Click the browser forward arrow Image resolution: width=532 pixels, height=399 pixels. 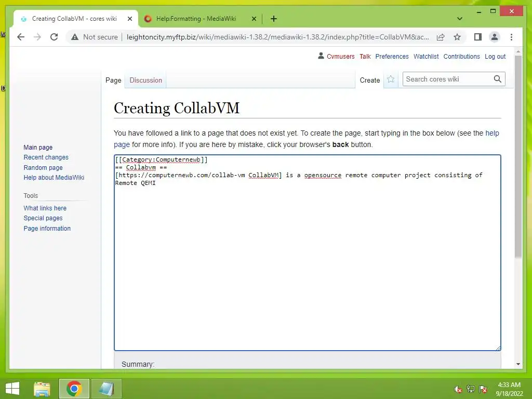tap(37, 37)
